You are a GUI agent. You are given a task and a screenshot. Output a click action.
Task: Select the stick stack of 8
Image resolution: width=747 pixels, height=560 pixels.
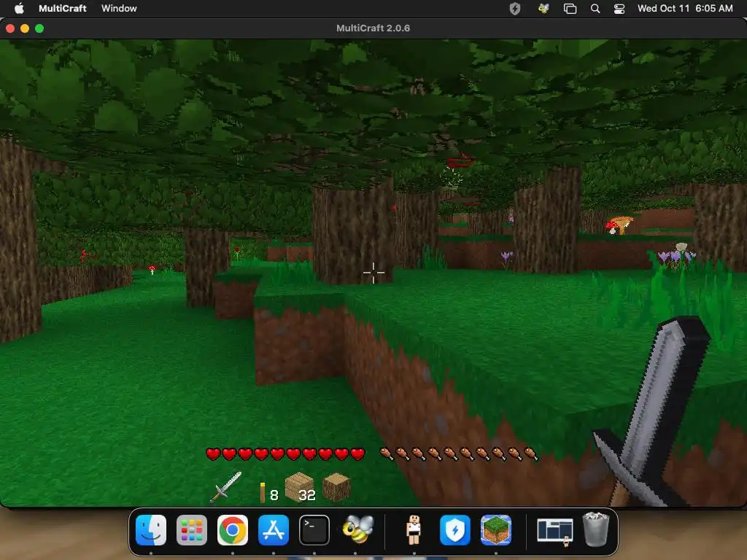coord(268,492)
